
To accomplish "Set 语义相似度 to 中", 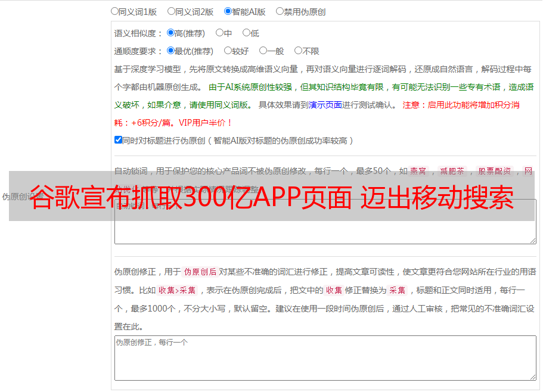I will point(219,33).
